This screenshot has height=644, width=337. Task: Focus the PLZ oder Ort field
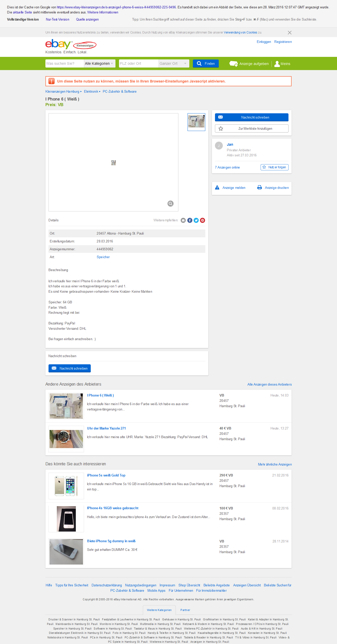point(139,63)
